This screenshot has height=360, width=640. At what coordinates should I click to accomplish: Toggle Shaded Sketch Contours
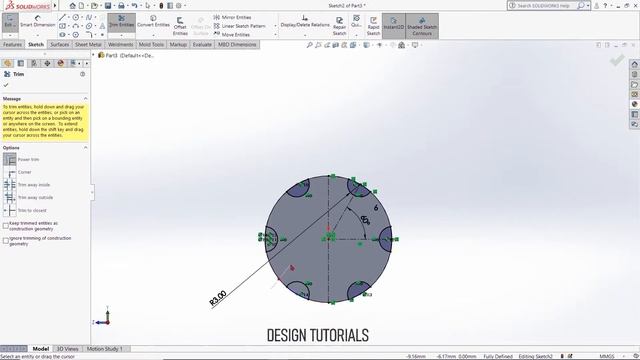coord(422,26)
